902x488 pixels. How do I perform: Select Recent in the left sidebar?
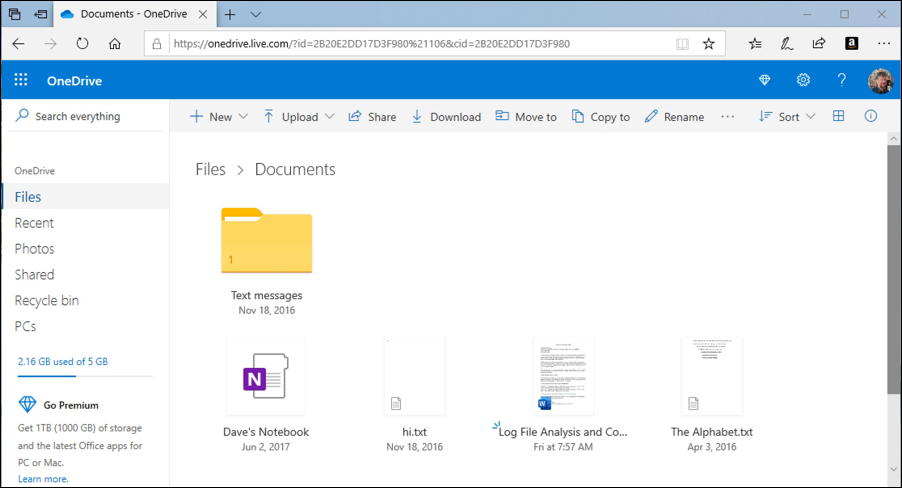tap(34, 223)
